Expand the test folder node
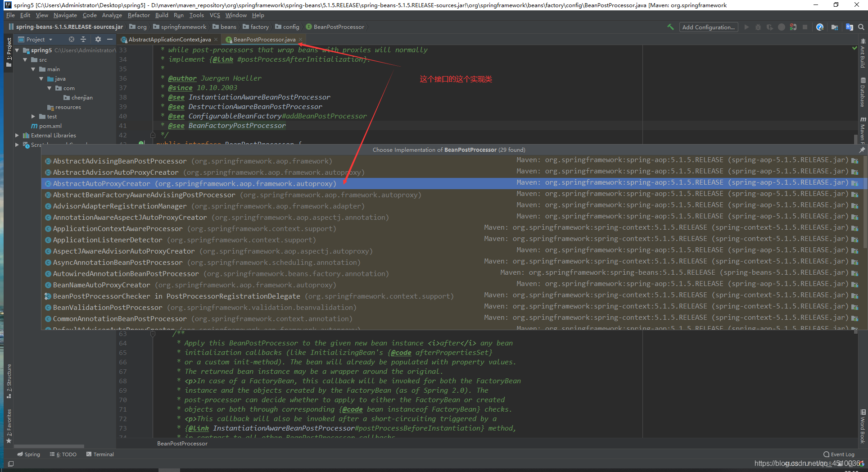The image size is (868, 472). [33, 117]
